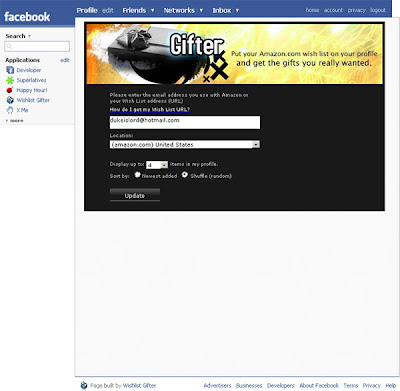
Task: Click the Wishlist Gifter cube icon
Action: (x=10, y=100)
